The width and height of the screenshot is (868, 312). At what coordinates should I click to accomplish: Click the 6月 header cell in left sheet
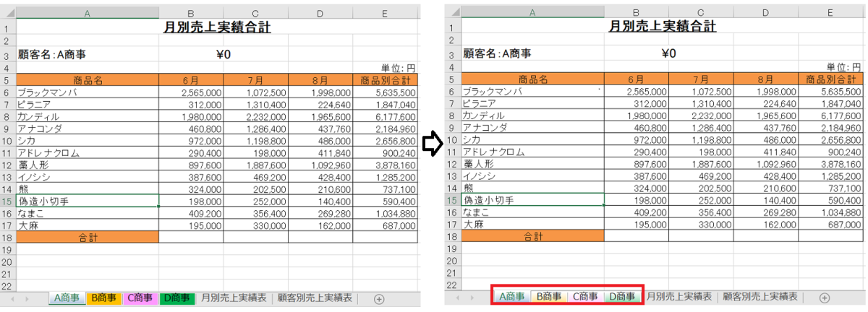191,80
